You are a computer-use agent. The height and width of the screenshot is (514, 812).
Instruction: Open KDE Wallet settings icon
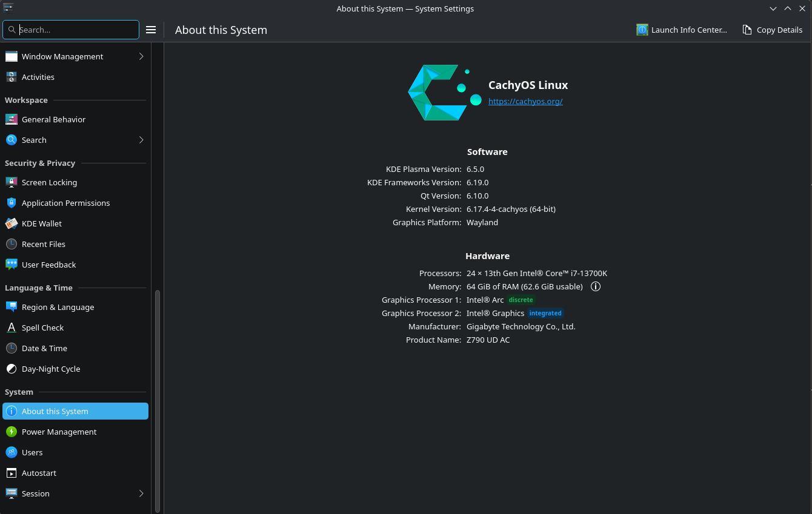(12, 223)
